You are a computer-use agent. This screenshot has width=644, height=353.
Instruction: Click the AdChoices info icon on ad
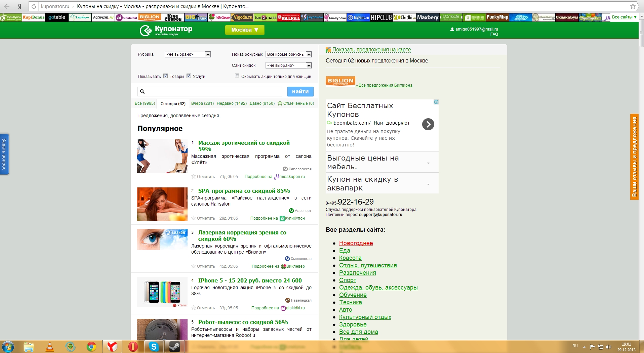coord(436,102)
